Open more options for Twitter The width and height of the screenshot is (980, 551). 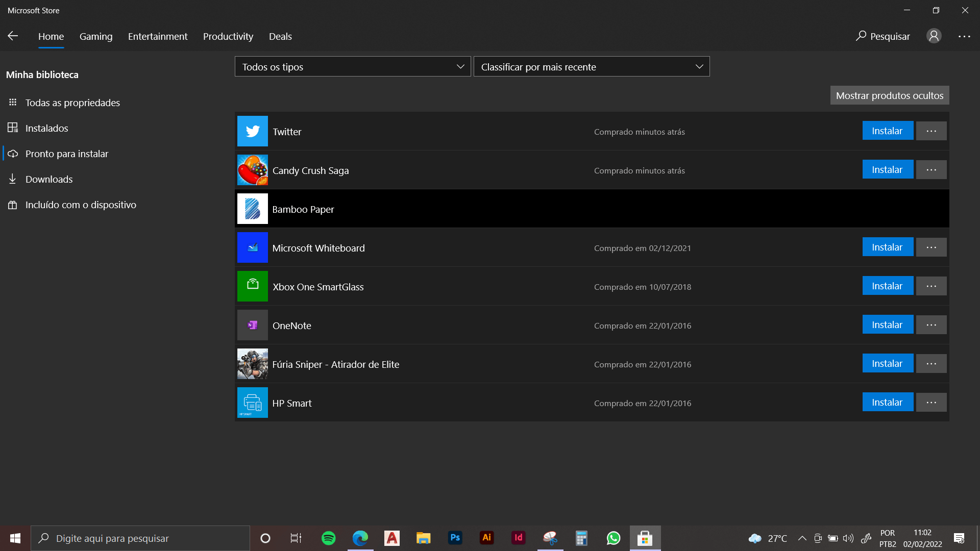pyautogui.click(x=932, y=131)
